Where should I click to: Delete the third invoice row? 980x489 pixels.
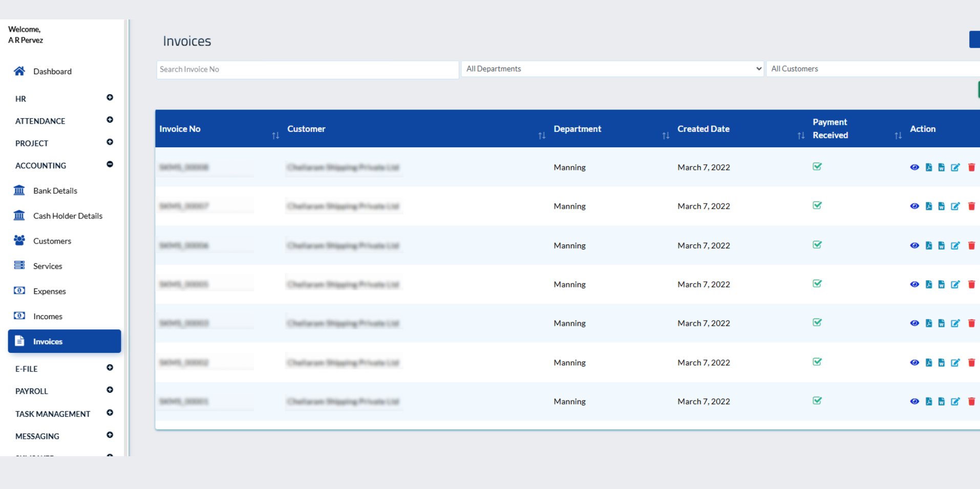coord(971,246)
